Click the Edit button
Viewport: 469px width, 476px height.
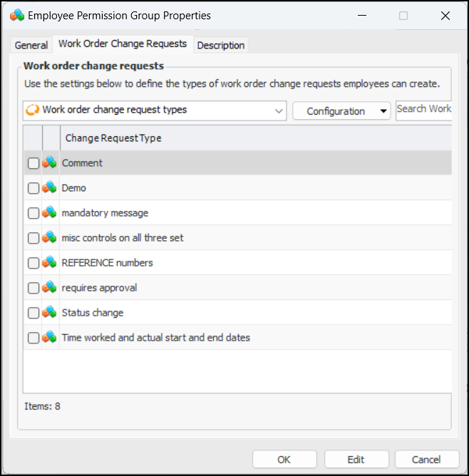click(x=356, y=460)
